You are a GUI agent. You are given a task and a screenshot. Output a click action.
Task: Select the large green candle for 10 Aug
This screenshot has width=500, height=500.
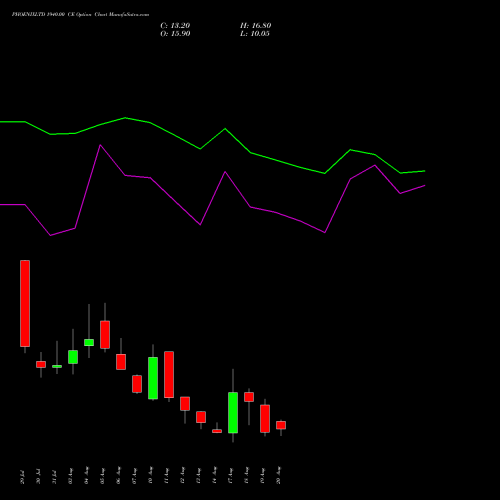coord(153,378)
